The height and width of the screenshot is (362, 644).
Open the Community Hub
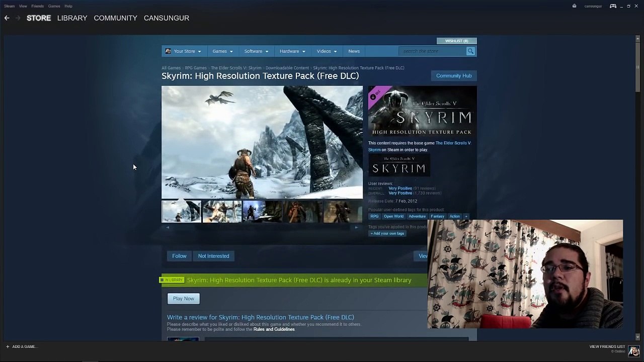point(454,76)
